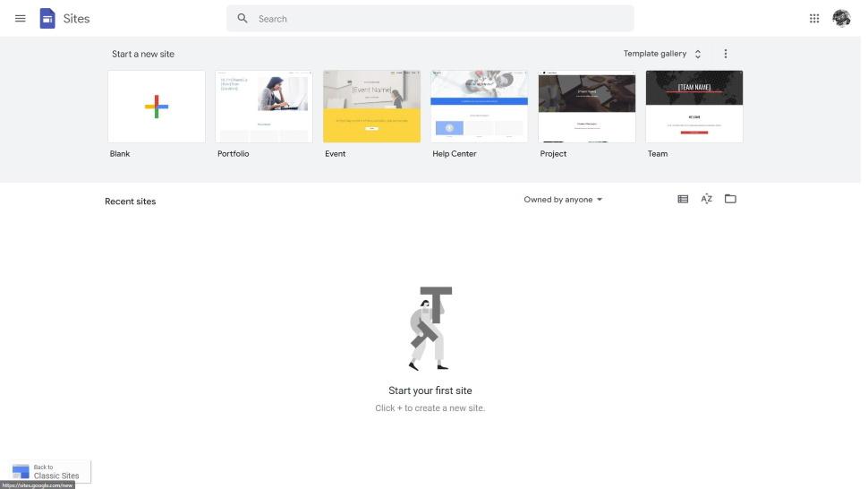This screenshot has width=868, height=489.
Task: Open the account profile avatar
Action: click(841, 18)
